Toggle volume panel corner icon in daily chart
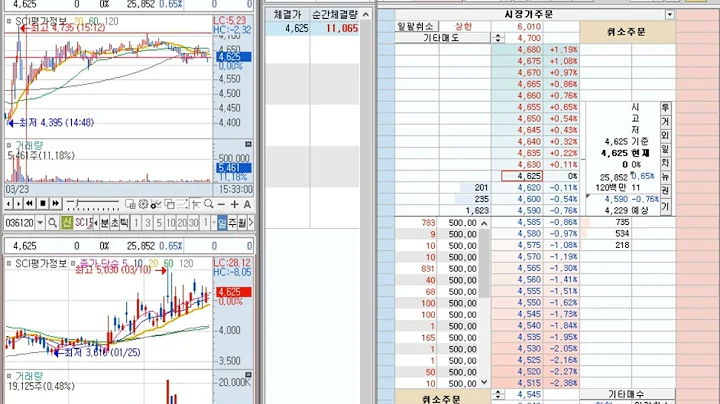Viewport: 720px width, 404px height. tap(248, 375)
